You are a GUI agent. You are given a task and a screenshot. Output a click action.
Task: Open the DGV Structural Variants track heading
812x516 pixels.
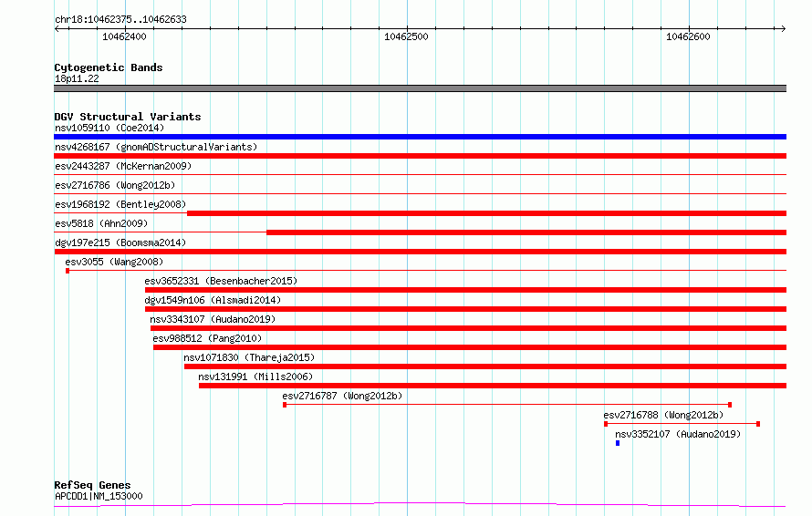(128, 117)
